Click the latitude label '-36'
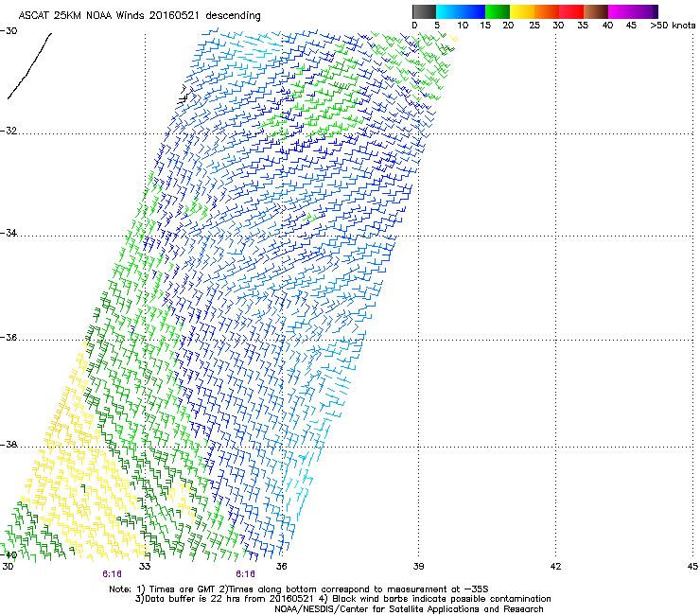 point(9,337)
